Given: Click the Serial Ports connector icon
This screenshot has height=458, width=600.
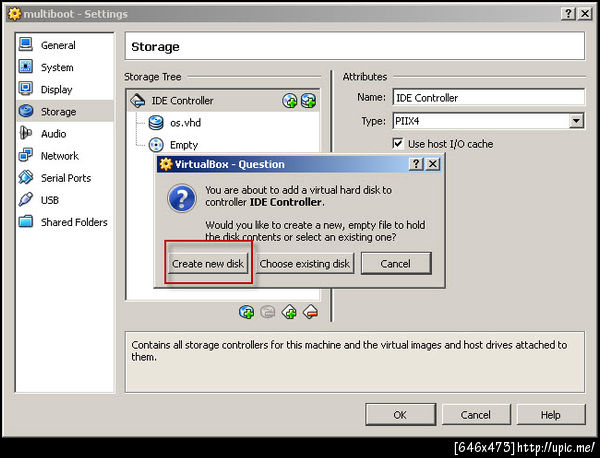Looking at the screenshot, I should (x=26, y=177).
